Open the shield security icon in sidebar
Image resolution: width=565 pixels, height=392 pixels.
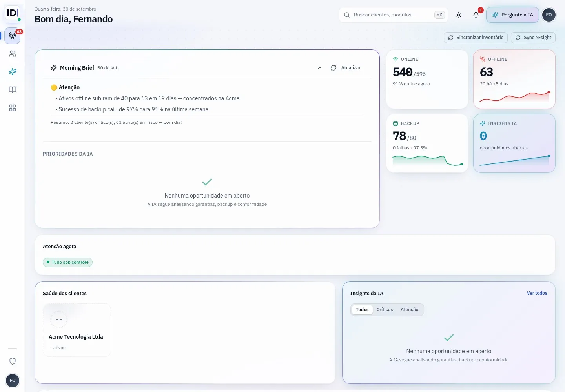pyautogui.click(x=13, y=361)
